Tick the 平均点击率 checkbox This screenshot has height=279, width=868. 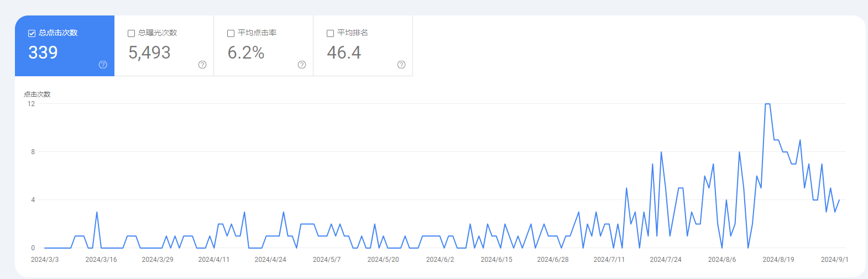[231, 33]
